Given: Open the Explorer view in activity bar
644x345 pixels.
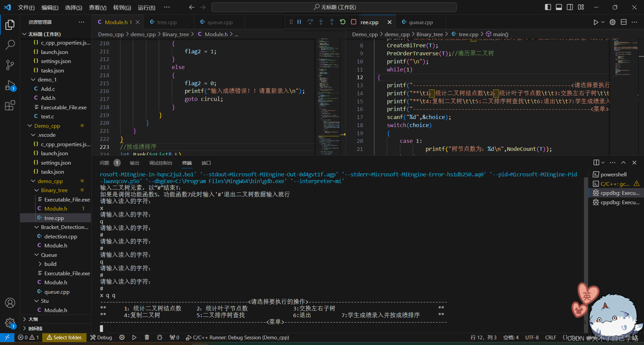Looking at the screenshot, I should click(10, 24).
